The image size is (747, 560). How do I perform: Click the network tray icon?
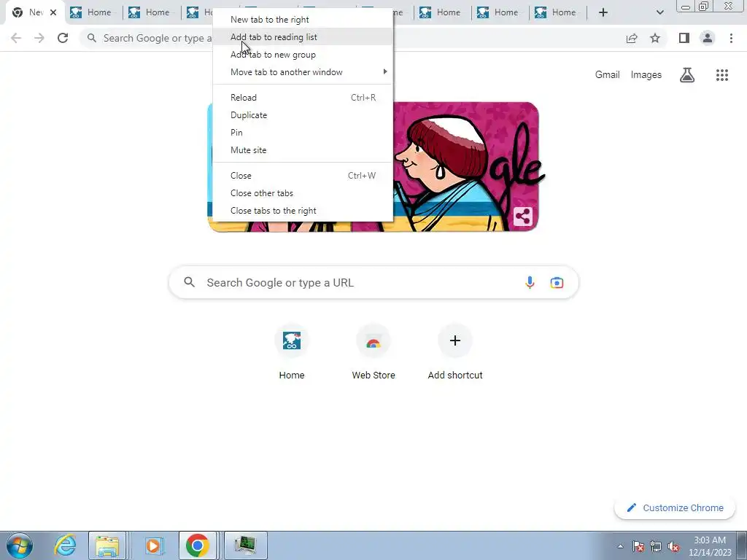pyautogui.click(x=656, y=547)
